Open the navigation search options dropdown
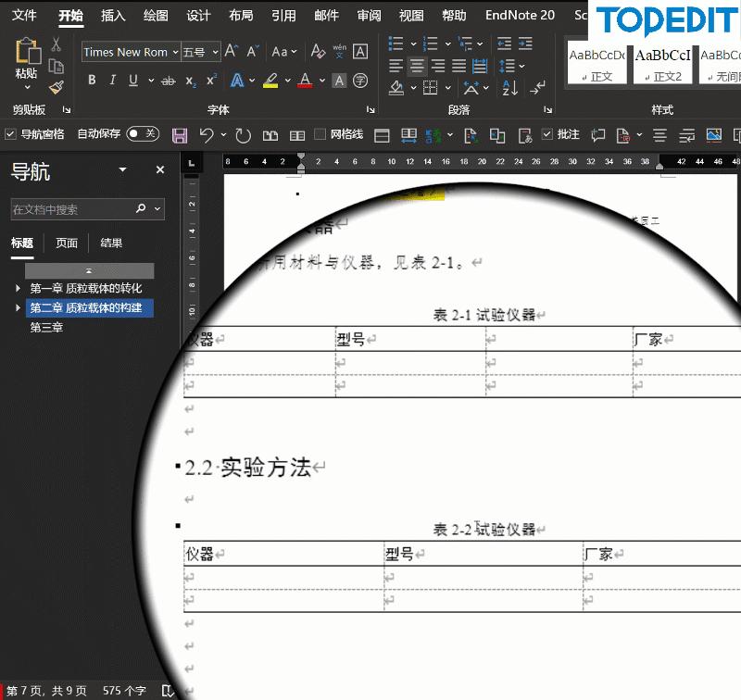This screenshot has height=700, width=741. pos(157,208)
